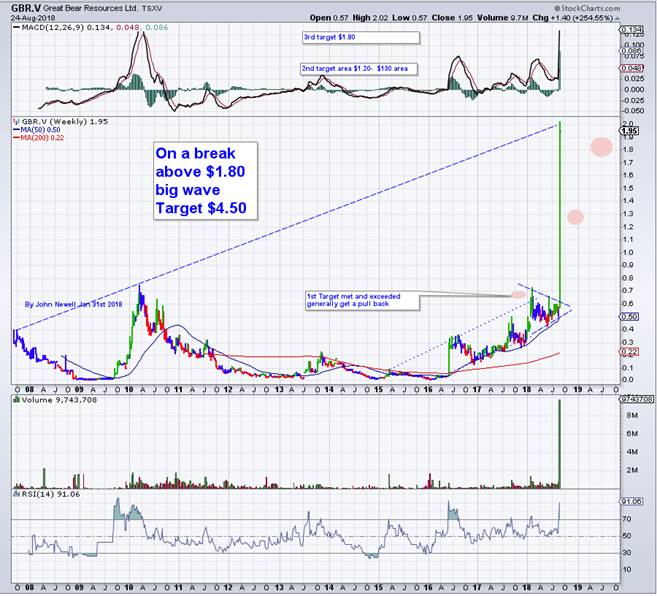Image resolution: width=657 pixels, height=596 pixels.
Task: Click the blue 0.50 MA price tag
Action: point(627,317)
